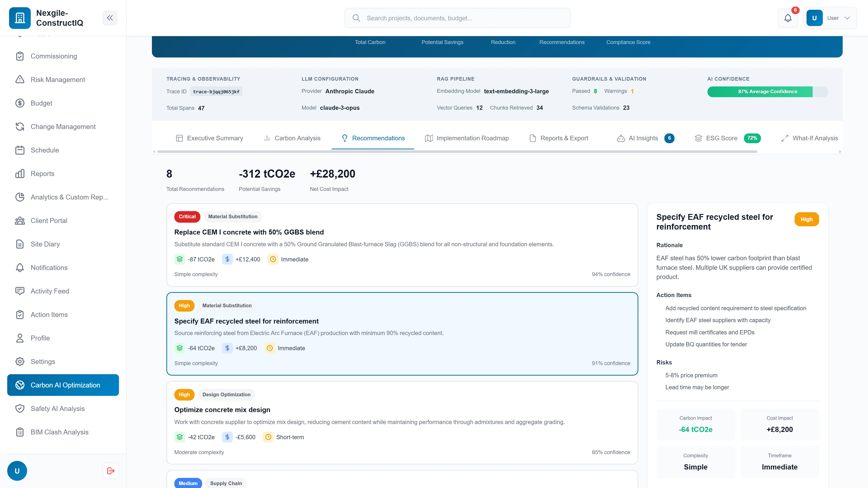Open BIM Clash Analysis in the sidebar
This screenshot has width=868, height=488.
pos(59,432)
